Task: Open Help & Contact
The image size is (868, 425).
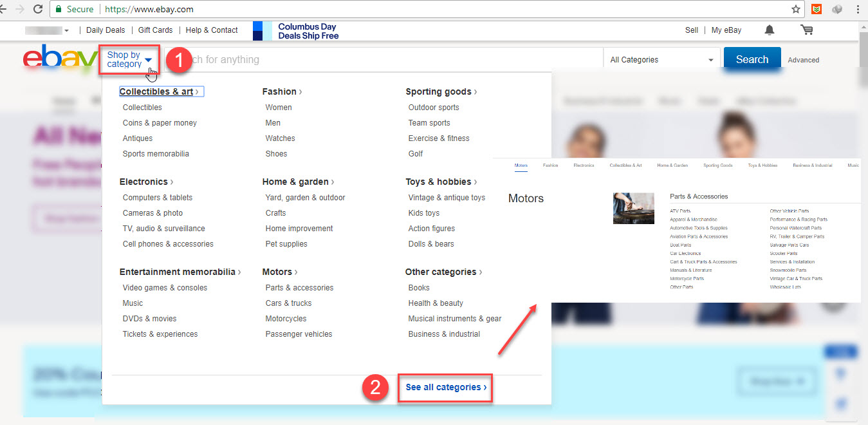Action: click(x=212, y=30)
